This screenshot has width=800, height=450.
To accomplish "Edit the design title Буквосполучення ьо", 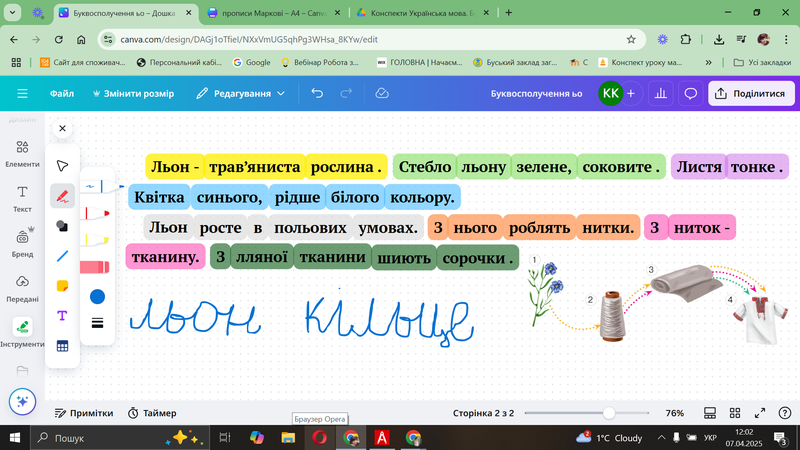I will click(536, 94).
